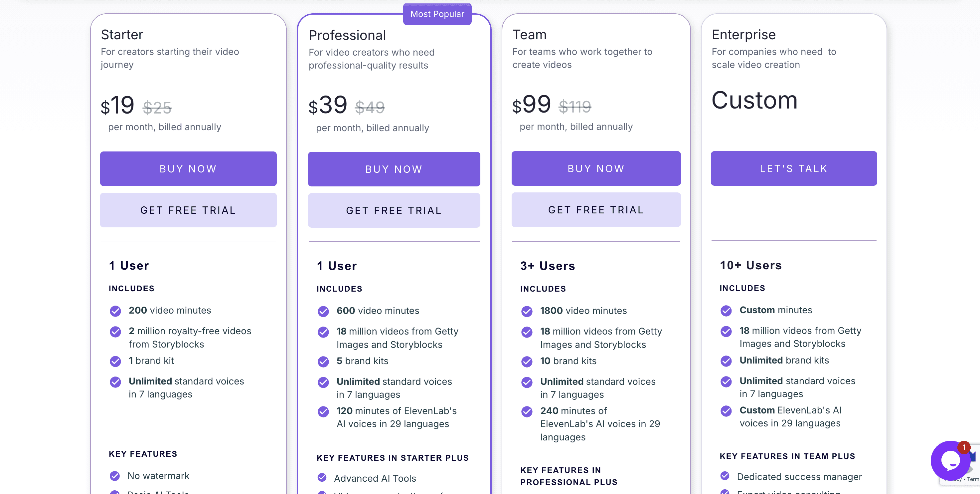Click checkmark next to No watermark
The height and width of the screenshot is (494, 980).
(x=114, y=476)
